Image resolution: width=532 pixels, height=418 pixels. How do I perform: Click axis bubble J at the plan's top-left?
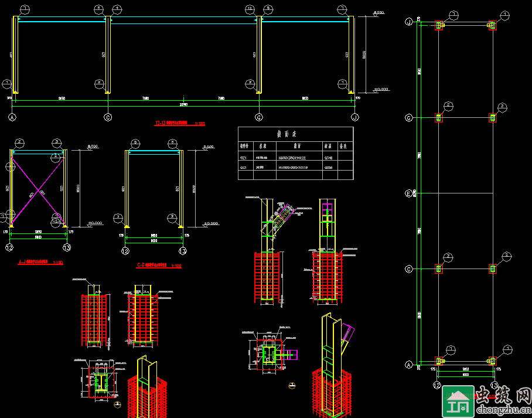coord(409,22)
